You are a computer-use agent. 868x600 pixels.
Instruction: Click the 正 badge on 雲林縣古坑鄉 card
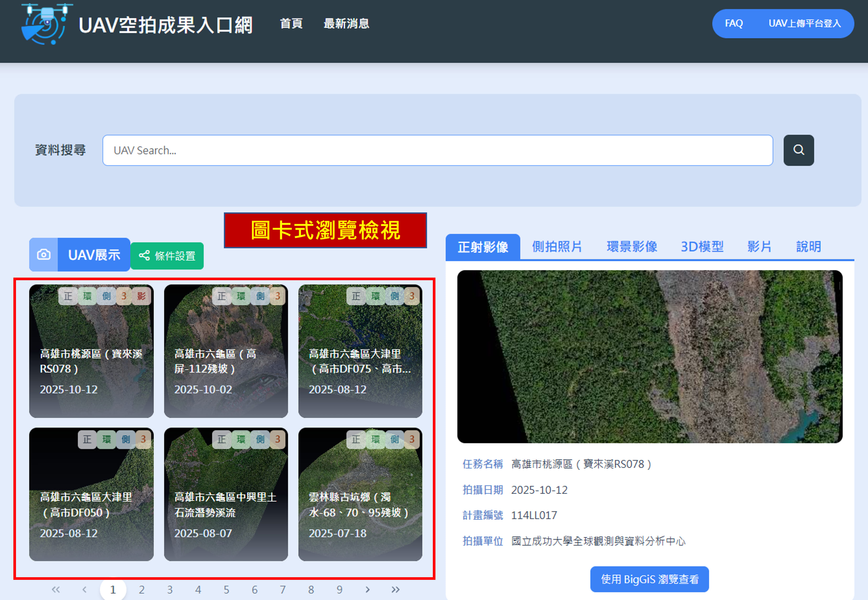point(356,439)
